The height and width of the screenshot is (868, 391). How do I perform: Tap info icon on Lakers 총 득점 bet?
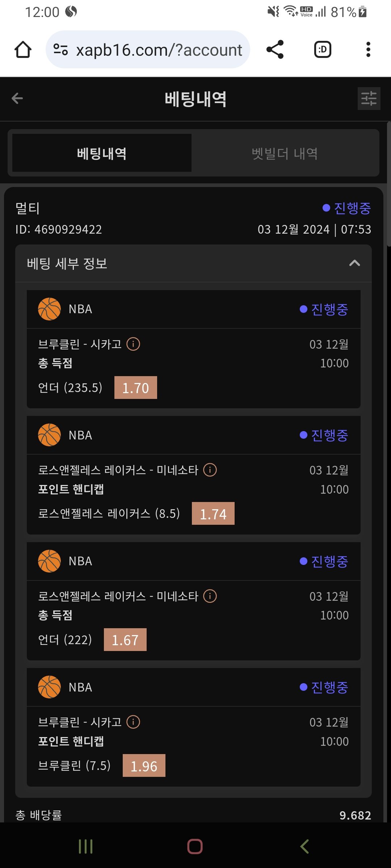click(x=210, y=596)
